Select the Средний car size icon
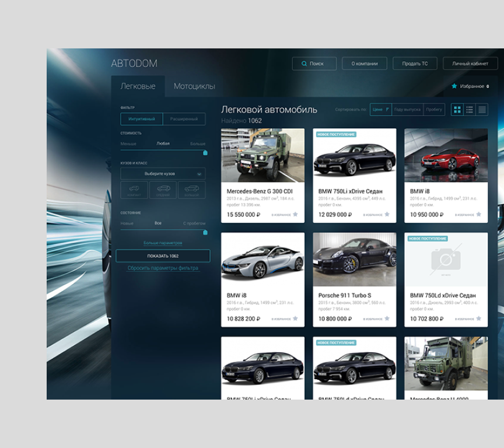 (163, 190)
